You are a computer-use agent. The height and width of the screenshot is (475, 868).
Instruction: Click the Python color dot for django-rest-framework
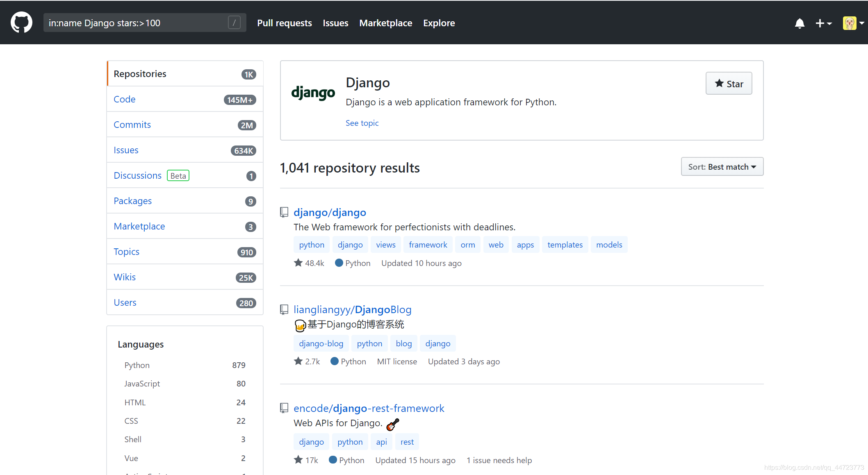[x=333, y=460]
